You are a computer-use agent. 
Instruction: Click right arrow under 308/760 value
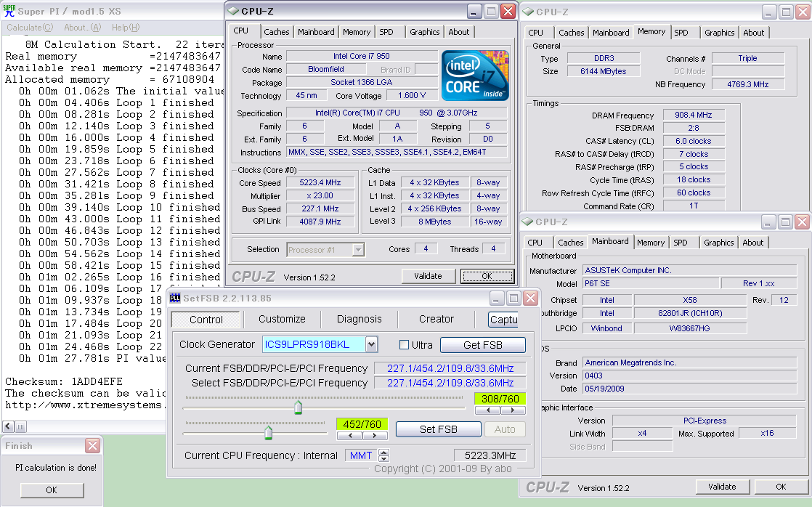coord(513,410)
